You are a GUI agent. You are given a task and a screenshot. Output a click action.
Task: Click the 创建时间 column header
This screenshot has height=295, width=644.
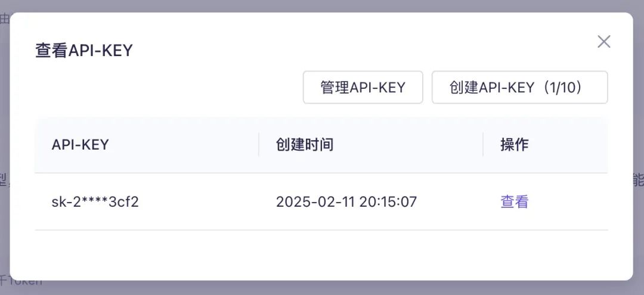pyautogui.click(x=304, y=144)
